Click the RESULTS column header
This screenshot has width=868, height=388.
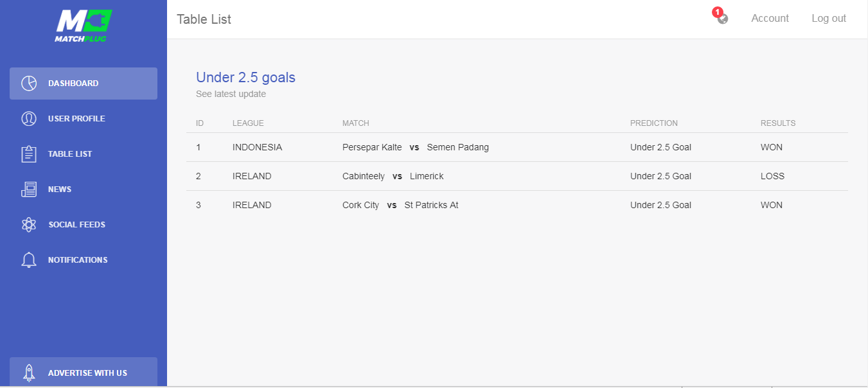pyautogui.click(x=778, y=123)
